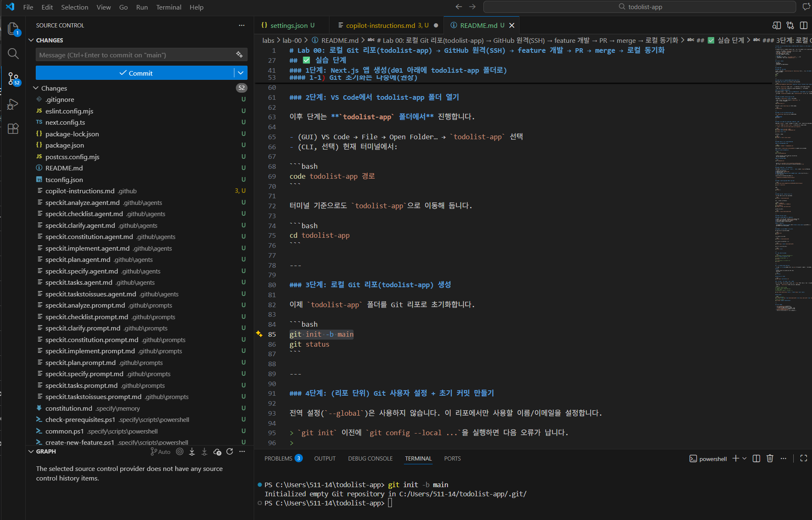Open Run and Debug view
Image resolution: width=812 pixels, height=520 pixels.
(13, 104)
